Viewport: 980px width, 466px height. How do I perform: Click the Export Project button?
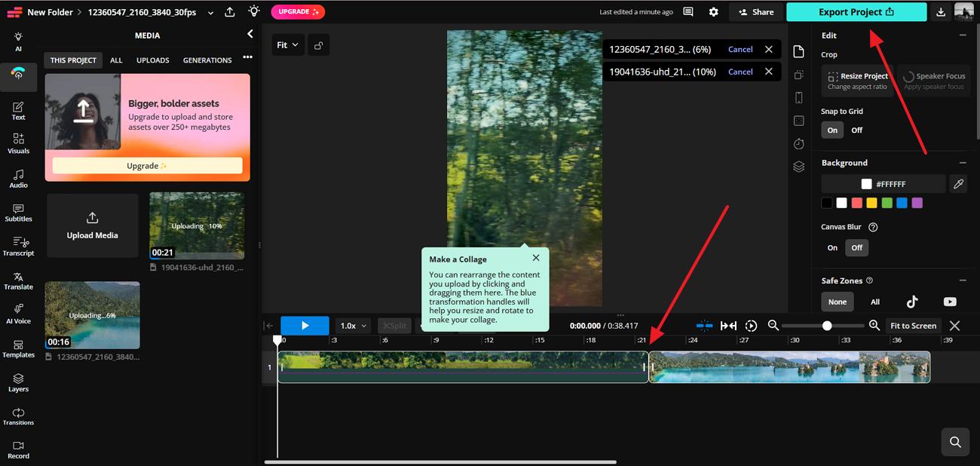tap(856, 12)
